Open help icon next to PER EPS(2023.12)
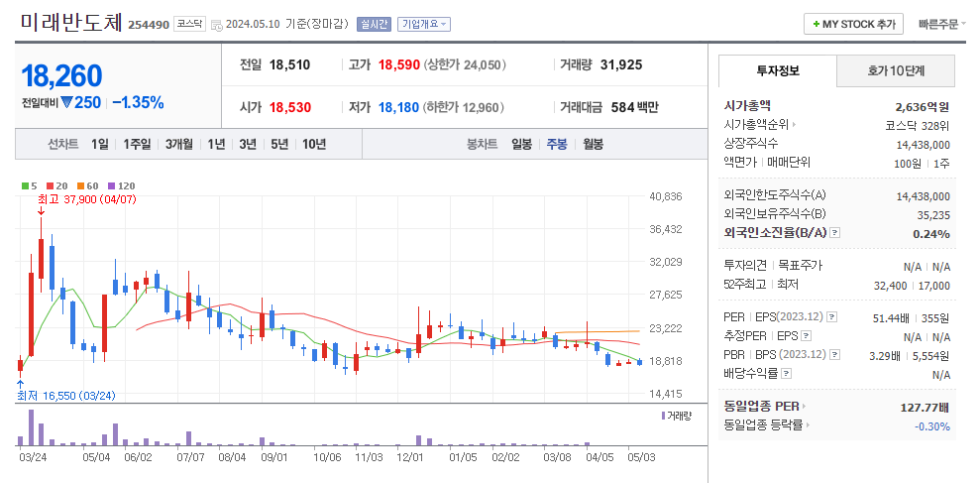This screenshot has width=980, height=483. pyautogui.click(x=831, y=317)
